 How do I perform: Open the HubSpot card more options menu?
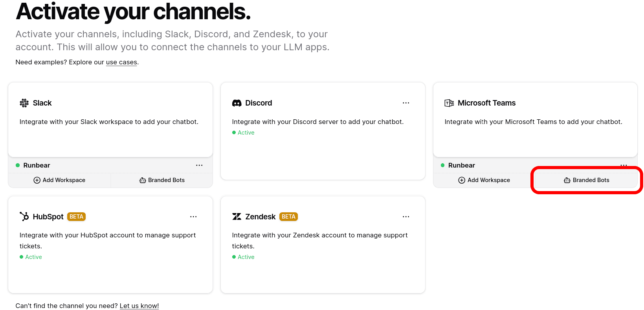[193, 217]
